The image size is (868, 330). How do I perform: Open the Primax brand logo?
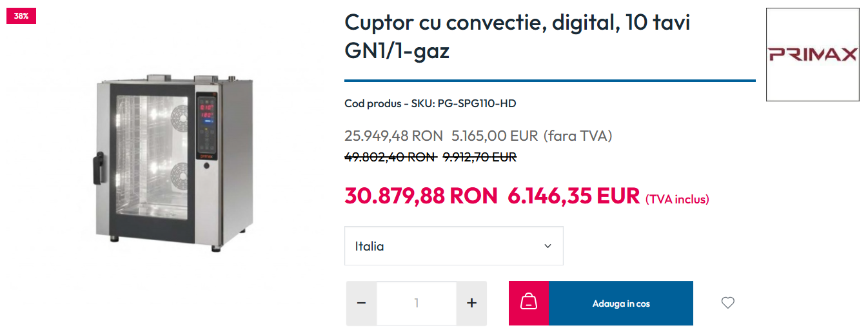pyautogui.click(x=813, y=54)
